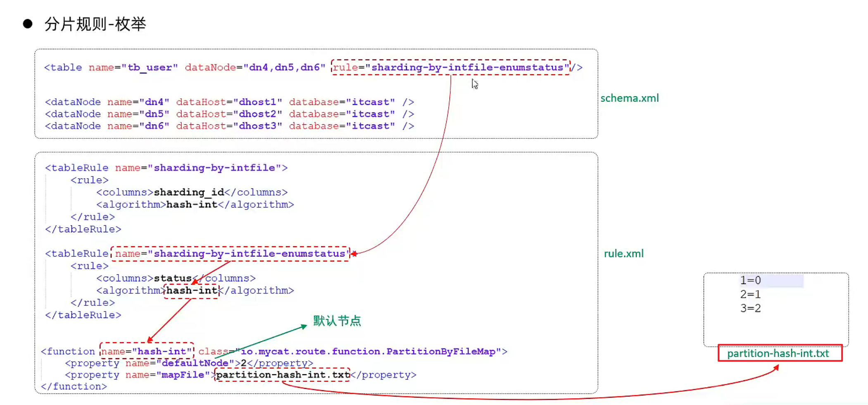Image resolution: width=868 pixels, height=405 pixels.
Task: Select the dashed function name hash-int
Action: [x=147, y=352]
